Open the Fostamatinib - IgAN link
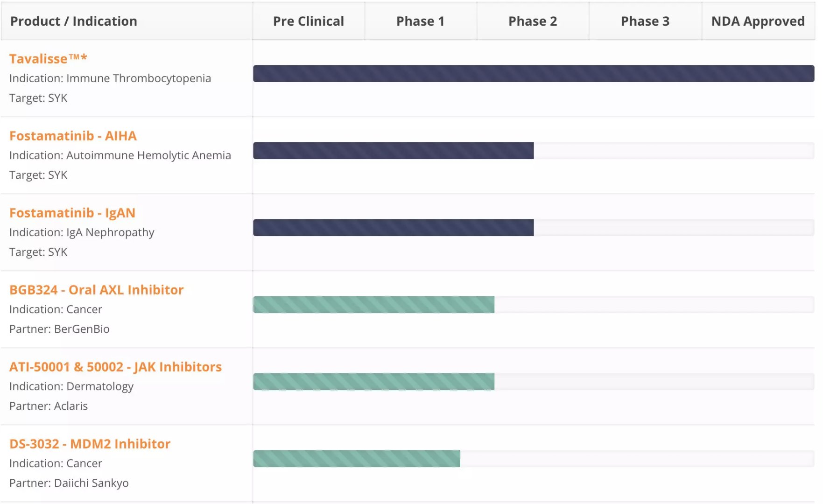Image resolution: width=823 pixels, height=504 pixels. (72, 213)
